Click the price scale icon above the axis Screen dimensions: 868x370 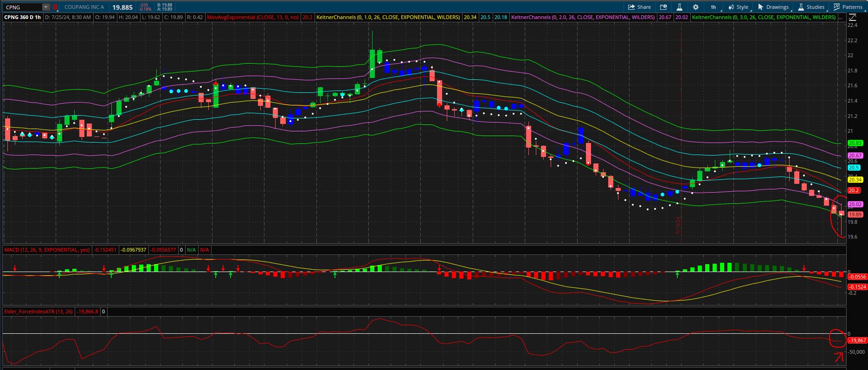853,17
